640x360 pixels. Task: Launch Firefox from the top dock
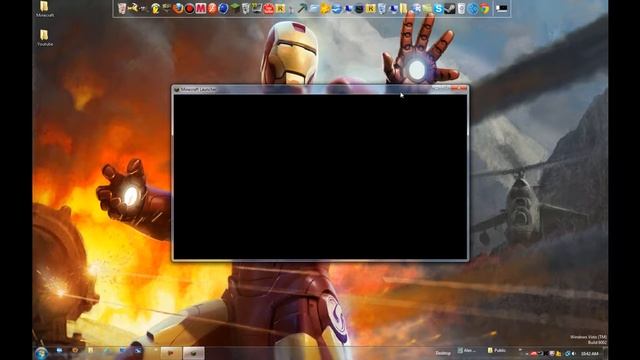(x=178, y=8)
